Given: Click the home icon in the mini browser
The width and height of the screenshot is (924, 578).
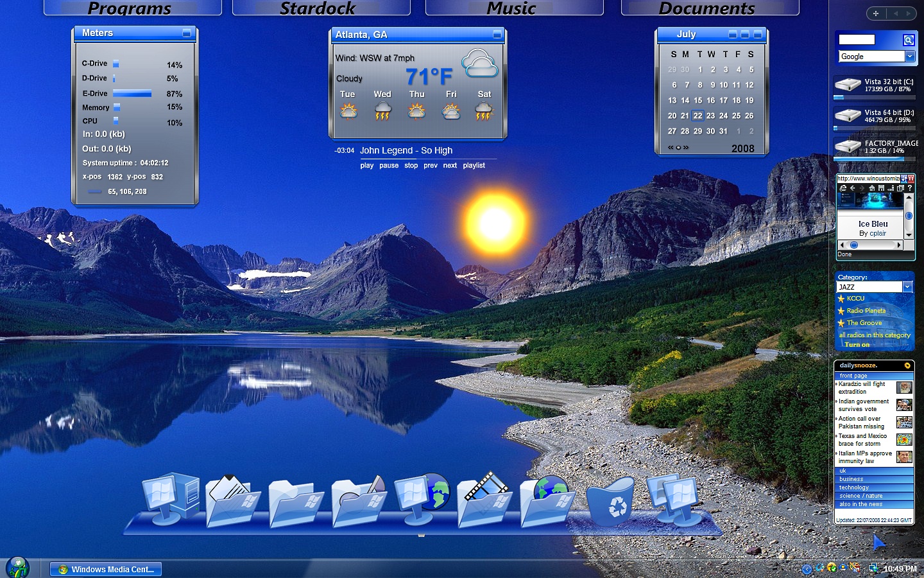Looking at the screenshot, I should [x=871, y=188].
